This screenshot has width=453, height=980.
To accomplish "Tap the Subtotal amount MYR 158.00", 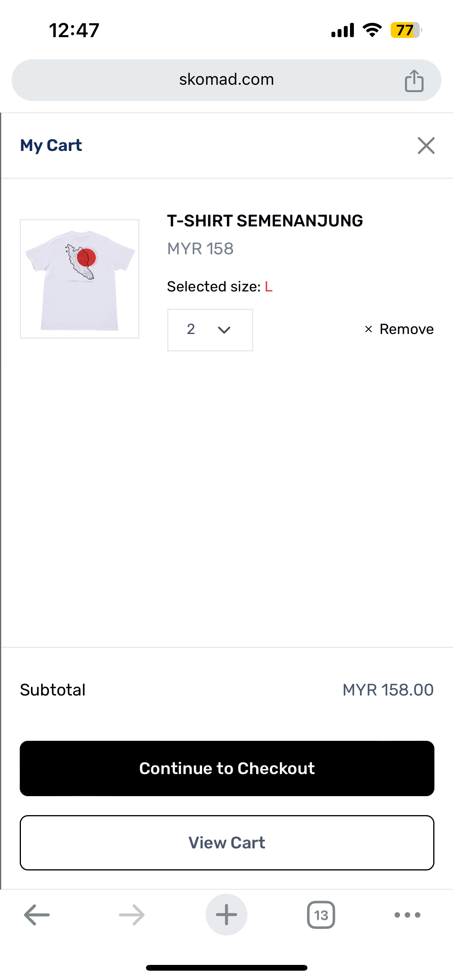I will pyautogui.click(x=388, y=690).
